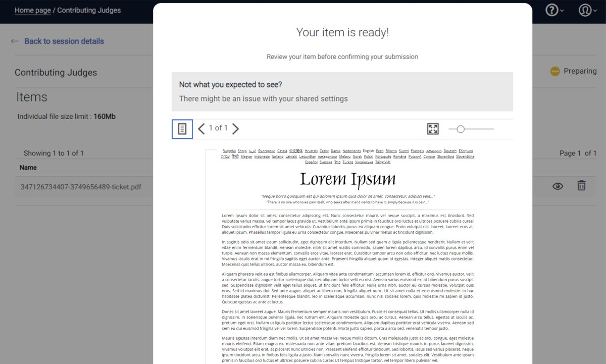The height and width of the screenshot is (364, 606).
Task: Click the 'Individual file size limit' text
Action: [x=66, y=117]
